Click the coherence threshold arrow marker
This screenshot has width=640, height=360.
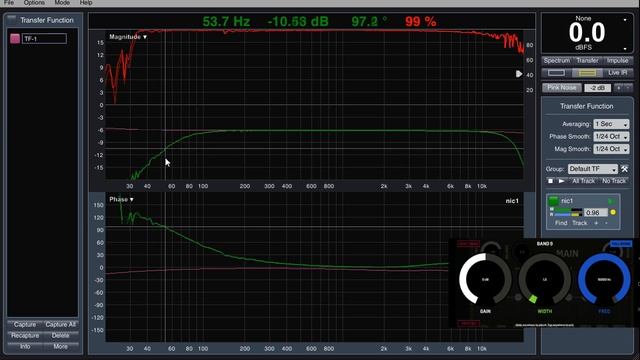(x=519, y=74)
